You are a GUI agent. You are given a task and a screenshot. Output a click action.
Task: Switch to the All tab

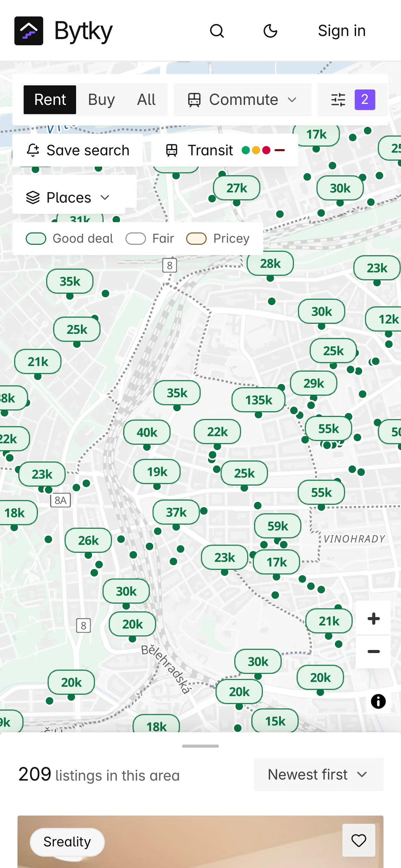click(x=146, y=100)
